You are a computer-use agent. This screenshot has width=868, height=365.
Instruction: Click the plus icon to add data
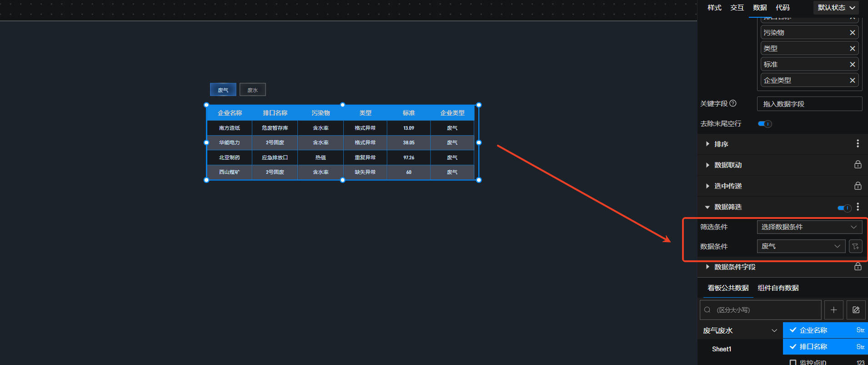[x=833, y=310]
